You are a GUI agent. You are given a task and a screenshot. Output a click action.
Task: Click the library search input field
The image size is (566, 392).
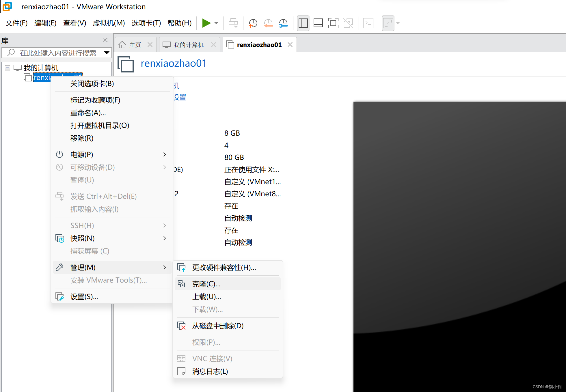(x=58, y=53)
